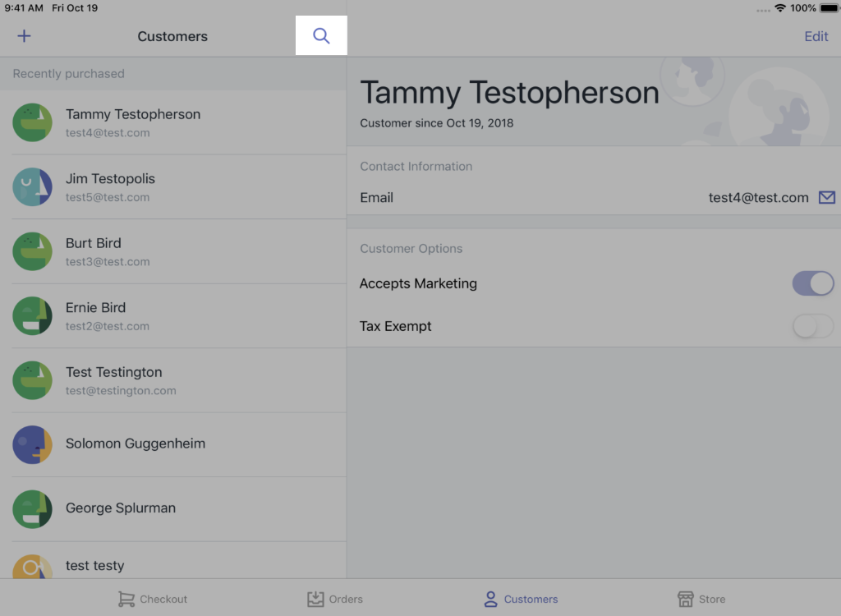The width and height of the screenshot is (841, 616).
Task: Tap the email envelope icon next to test4@test.com
Action: (826, 197)
